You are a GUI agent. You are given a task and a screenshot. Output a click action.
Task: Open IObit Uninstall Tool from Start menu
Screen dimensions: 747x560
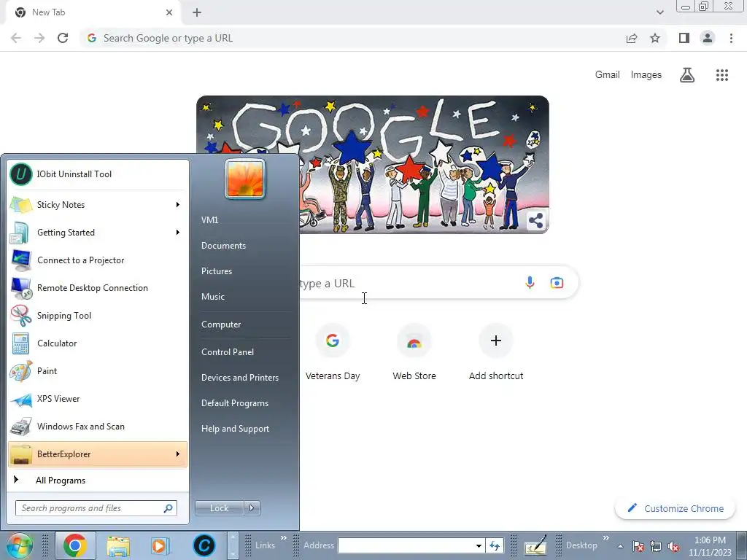point(98,174)
